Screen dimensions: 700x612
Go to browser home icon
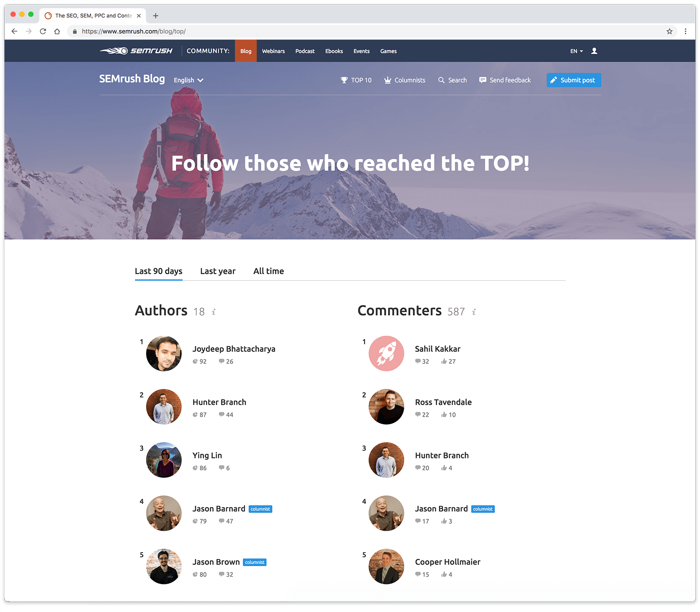(x=57, y=31)
